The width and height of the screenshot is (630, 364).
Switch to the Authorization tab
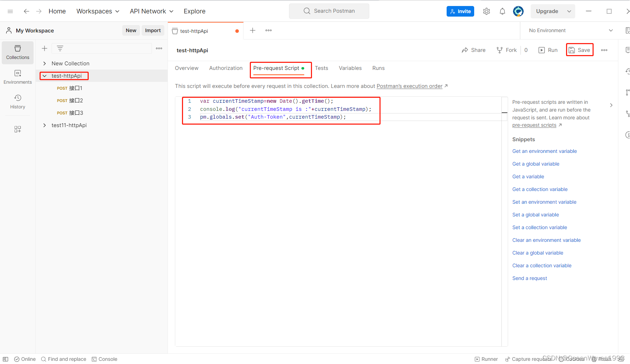point(226,68)
